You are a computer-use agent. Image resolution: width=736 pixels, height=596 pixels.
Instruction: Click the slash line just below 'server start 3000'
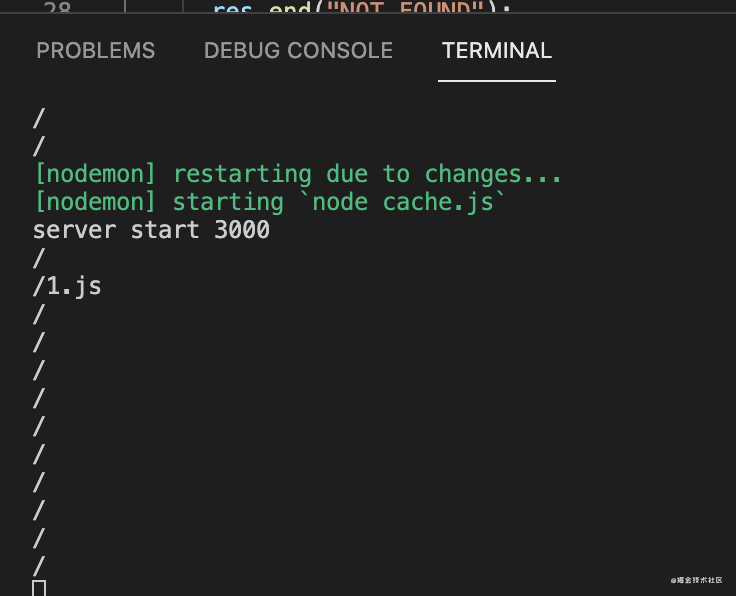(x=39, y=258)
